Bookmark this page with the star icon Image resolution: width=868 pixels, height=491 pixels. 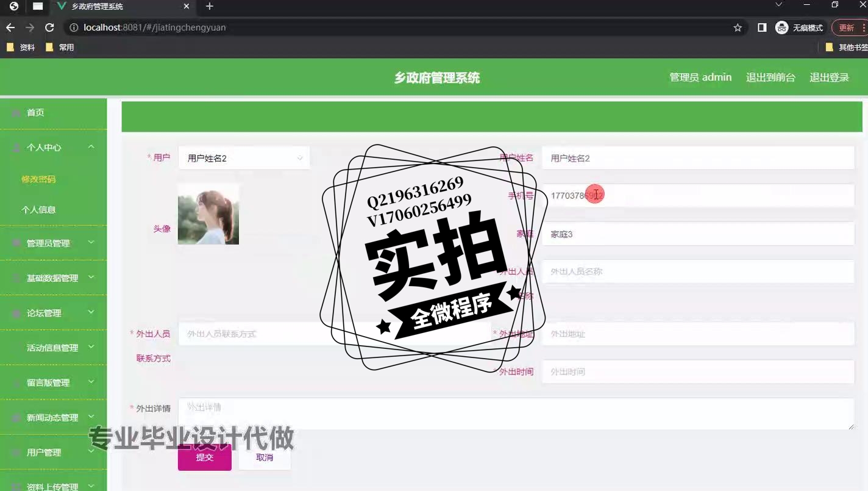tap(738, 27)
